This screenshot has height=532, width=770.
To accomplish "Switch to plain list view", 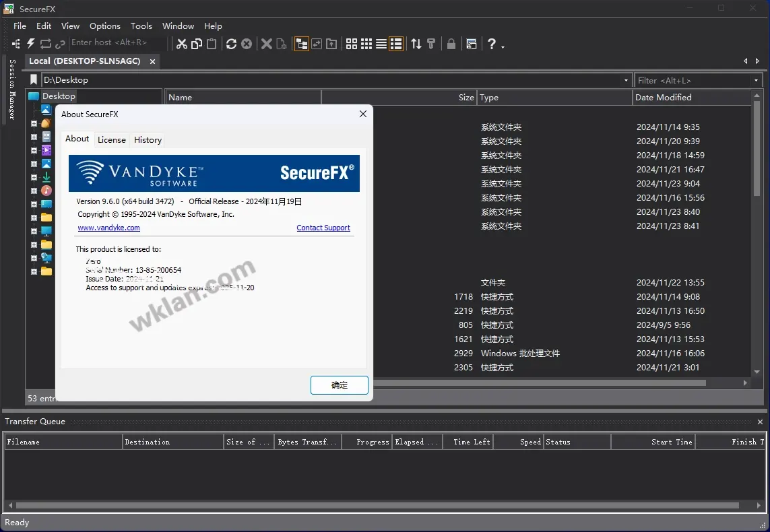I will pos(381,44).
